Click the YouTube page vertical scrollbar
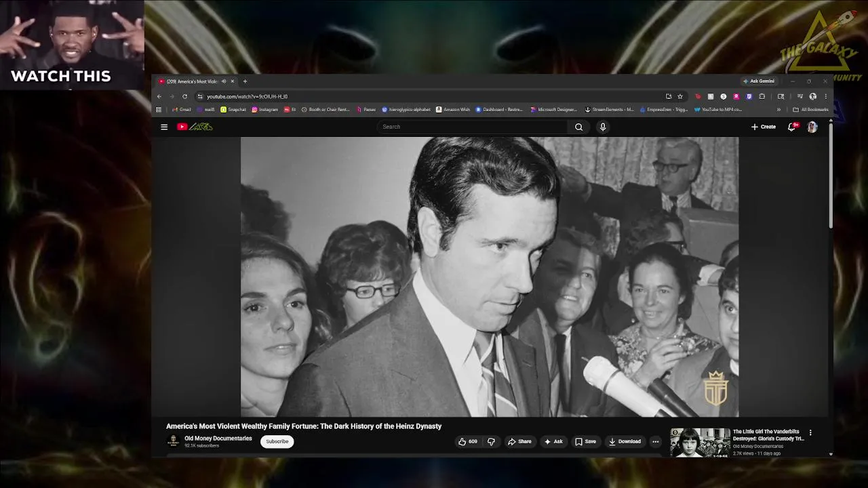 pyautogui.click(x=831, y=176)
